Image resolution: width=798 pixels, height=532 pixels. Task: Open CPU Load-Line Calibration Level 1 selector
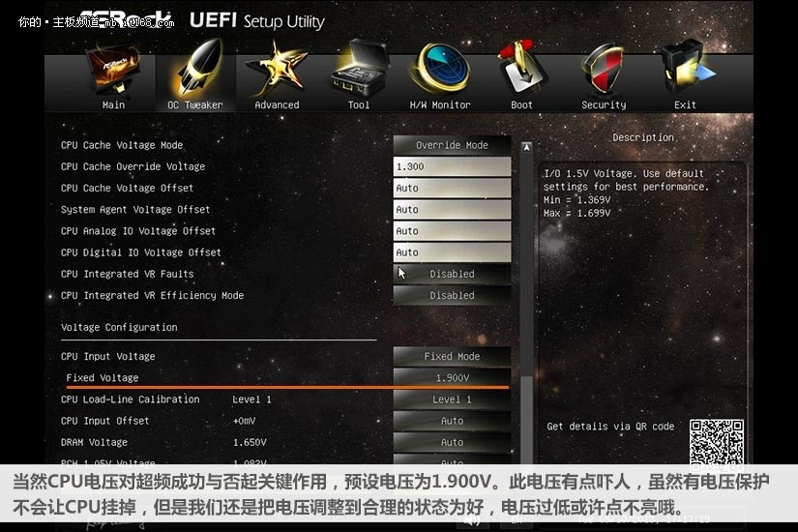coord(452,399)
